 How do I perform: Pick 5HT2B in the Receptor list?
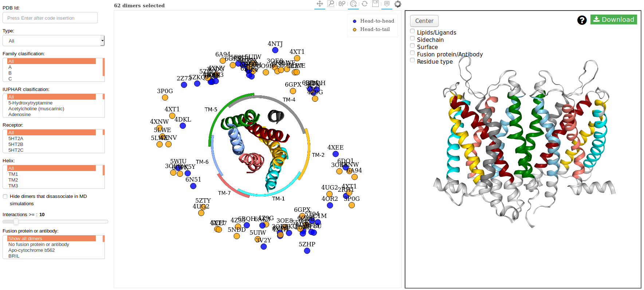(x=16, y=144)
